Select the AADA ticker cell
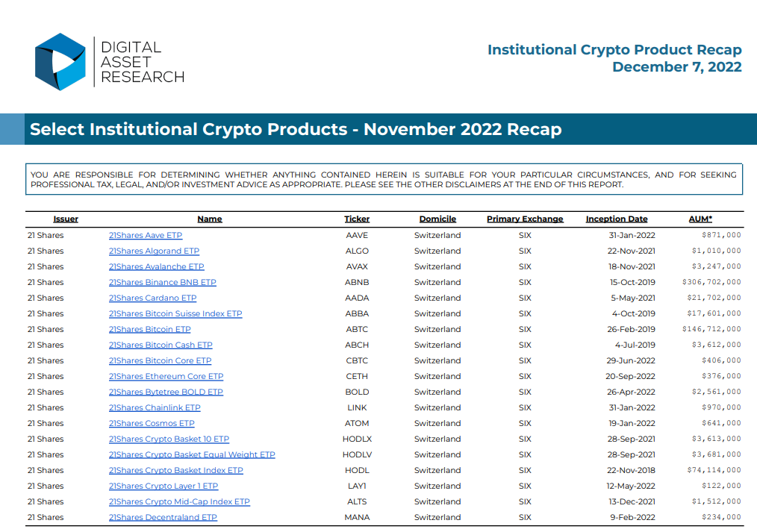This screenshot has width=757, height=532. 357,298
